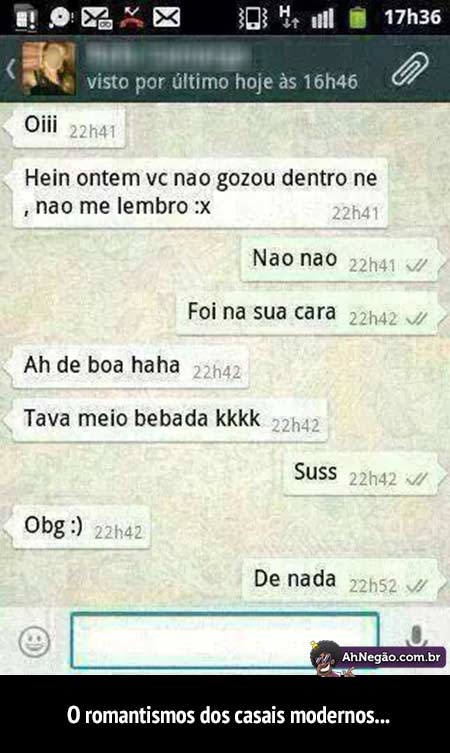Select the 'De nada' message bubble
Viewport: 450px width, 753px height.
(341, 580)
